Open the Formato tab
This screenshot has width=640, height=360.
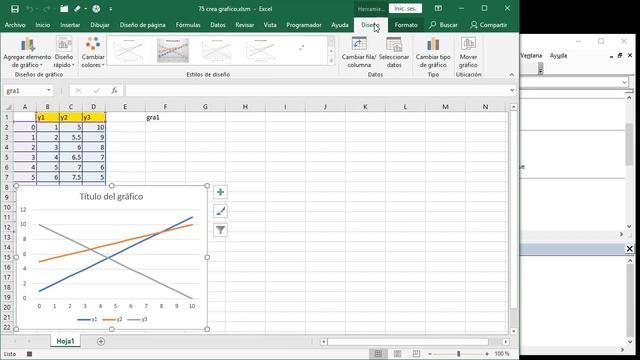406,25
